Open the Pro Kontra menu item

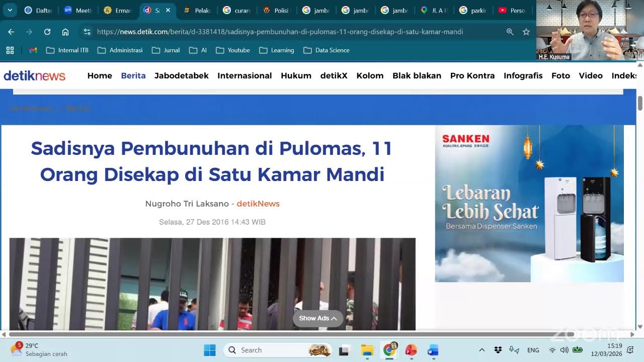click(x=472, y=75)
